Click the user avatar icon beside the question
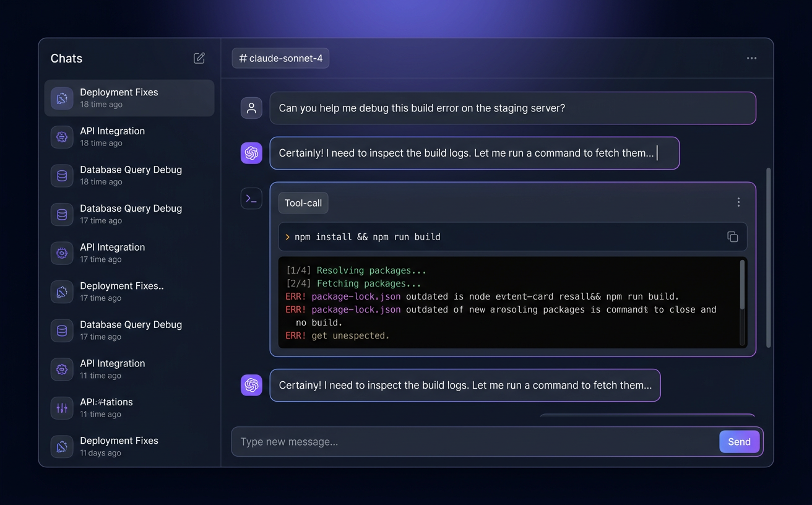This screenshot has height=505, width=812. [251, 108]
